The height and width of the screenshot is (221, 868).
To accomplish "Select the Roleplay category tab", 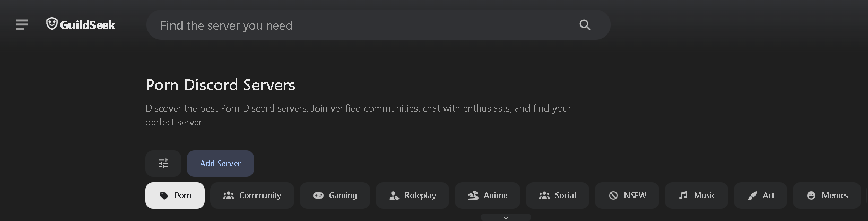I will pyautogui.click(x=412, y=195).
